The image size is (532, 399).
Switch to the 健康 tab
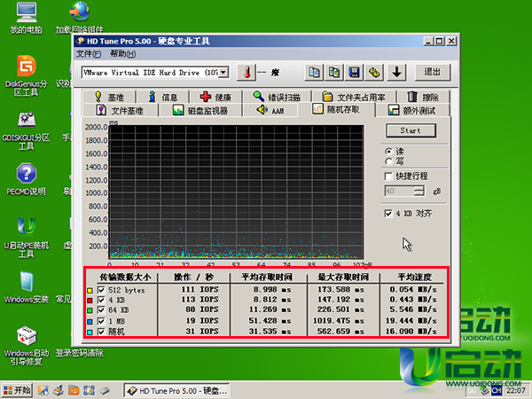click(x=215, y=97)
